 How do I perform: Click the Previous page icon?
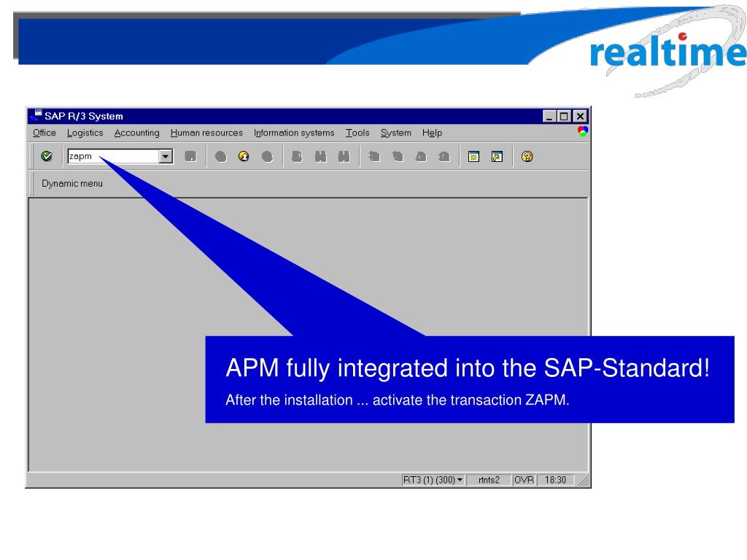click(398, 156)
